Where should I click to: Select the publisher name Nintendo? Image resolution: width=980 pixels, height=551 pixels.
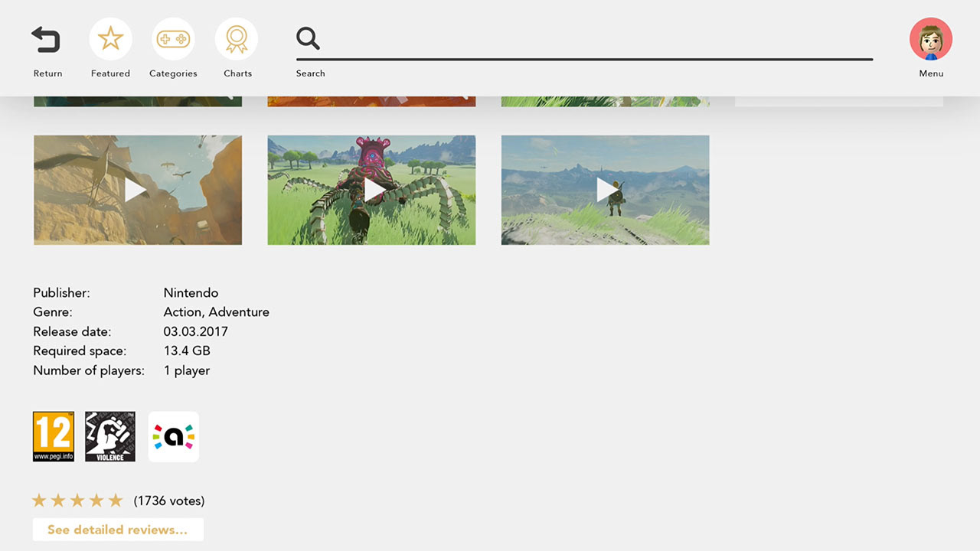(191, 292)
